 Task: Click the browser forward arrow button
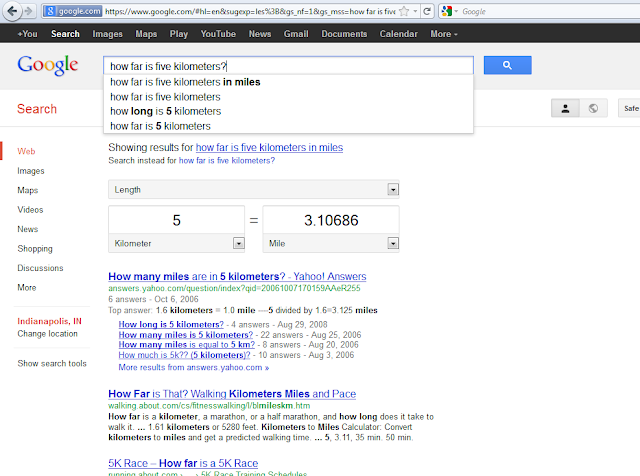click(28, 11)
